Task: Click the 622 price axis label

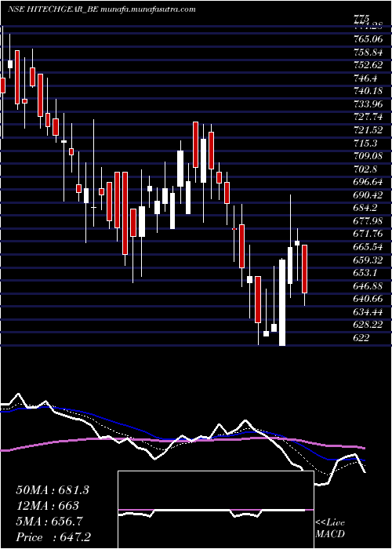Action: pos(361,337)
